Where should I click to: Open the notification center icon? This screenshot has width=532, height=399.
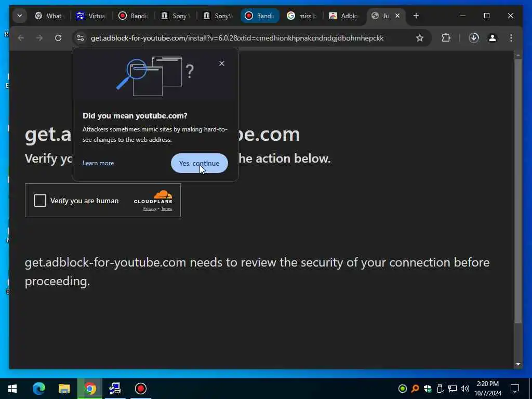point(515,389)
